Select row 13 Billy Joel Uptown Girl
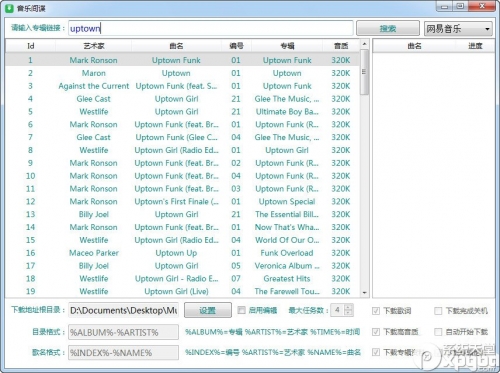Screen dimensions: 500x373 tap(183, 214)
